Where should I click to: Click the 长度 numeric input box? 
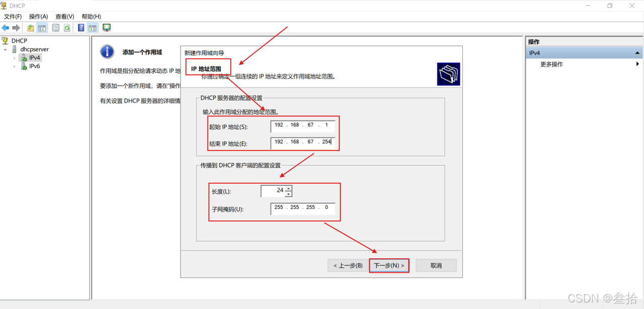[273, 191]
